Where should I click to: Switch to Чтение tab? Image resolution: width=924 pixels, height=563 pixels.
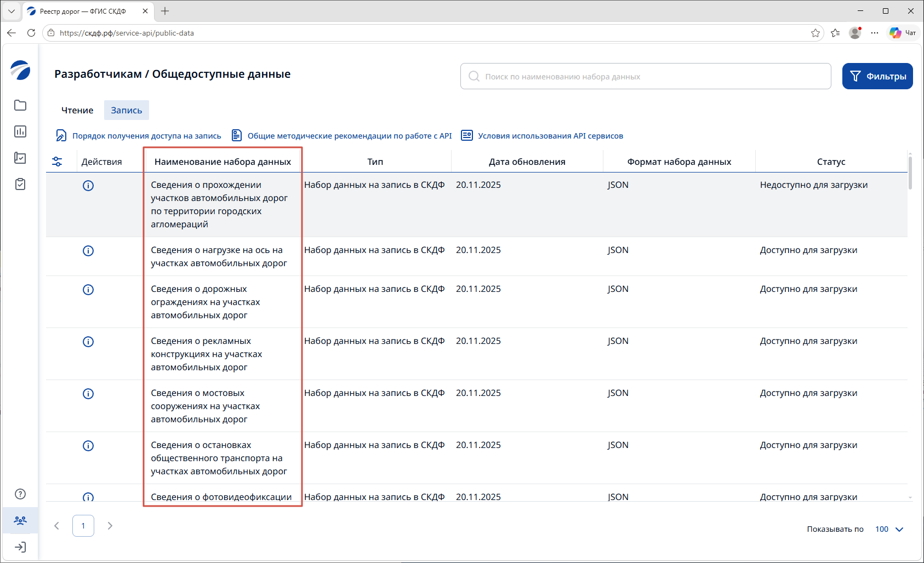[77, 110]
